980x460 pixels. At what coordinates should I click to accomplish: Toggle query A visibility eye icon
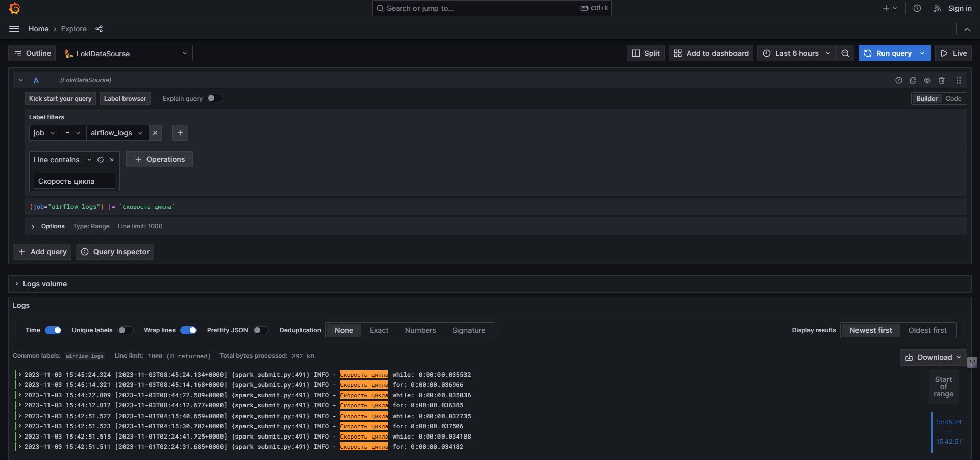pyautogui.click(x=927, y=80)
